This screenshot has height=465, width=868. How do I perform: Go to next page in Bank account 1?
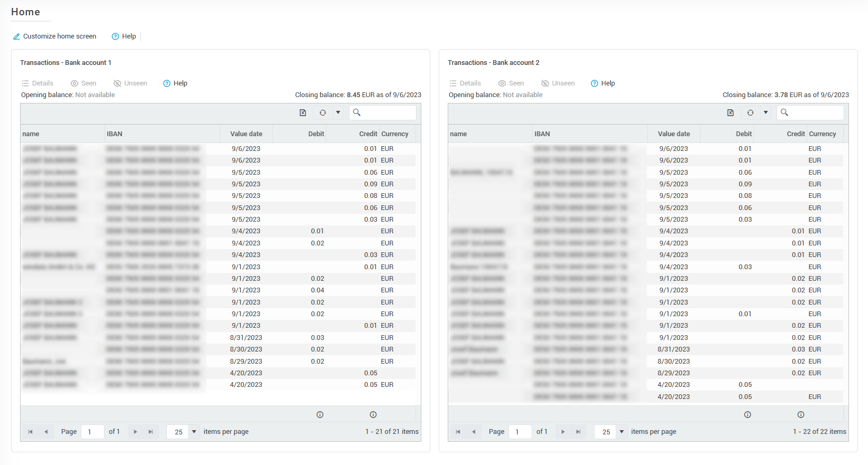(x=135, y=432)
